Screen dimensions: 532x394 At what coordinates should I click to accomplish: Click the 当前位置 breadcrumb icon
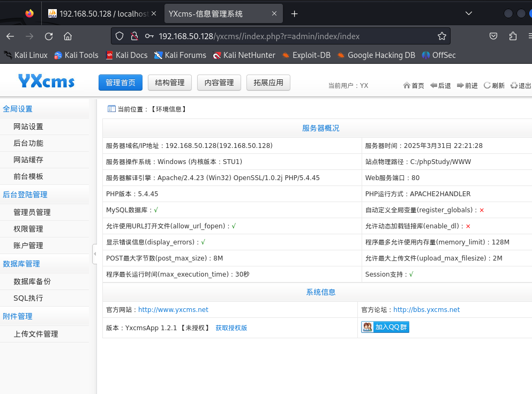click(x=111, y=109)
